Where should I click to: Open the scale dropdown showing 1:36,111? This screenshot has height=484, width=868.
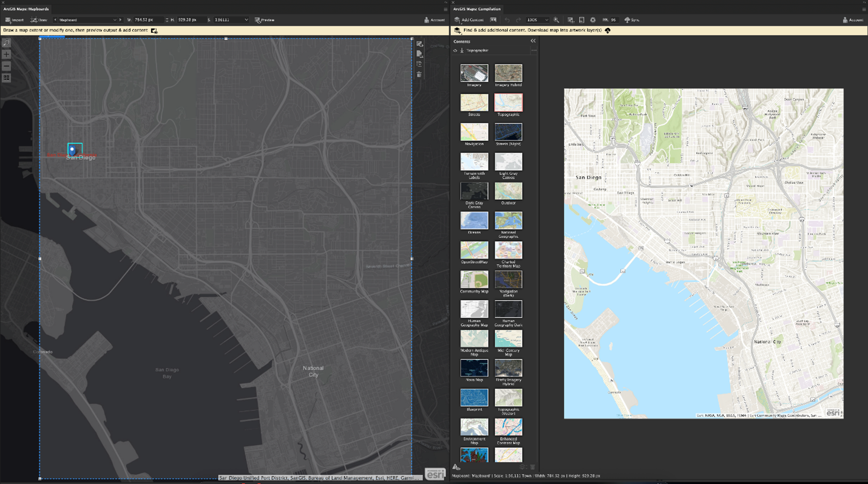pyautogui.click(x=246, y=20)
